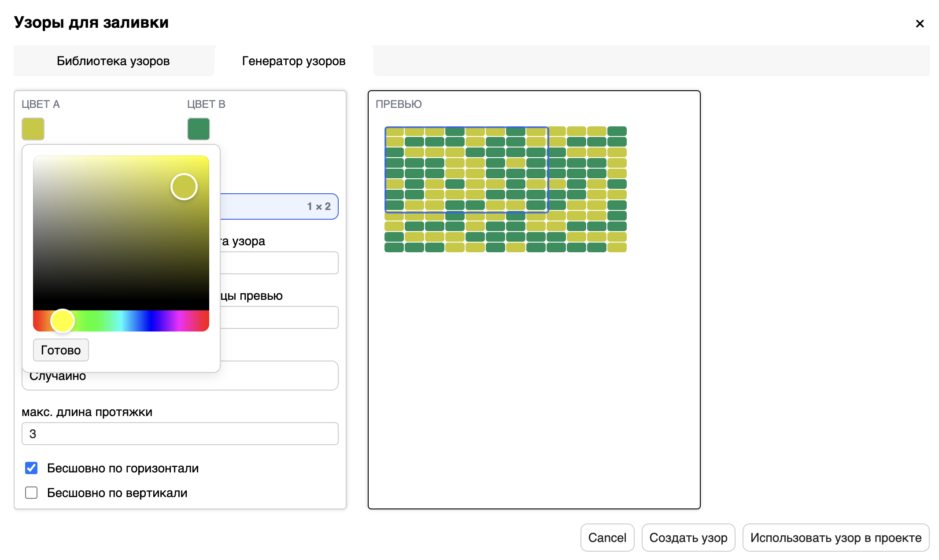Click Использовать узор в проекте

835,538
